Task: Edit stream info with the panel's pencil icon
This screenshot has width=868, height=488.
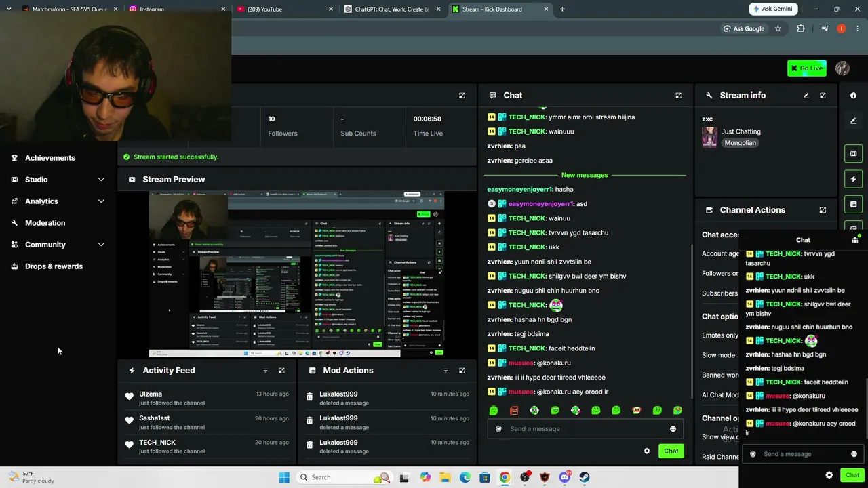Action: click(x=806, y=96)
